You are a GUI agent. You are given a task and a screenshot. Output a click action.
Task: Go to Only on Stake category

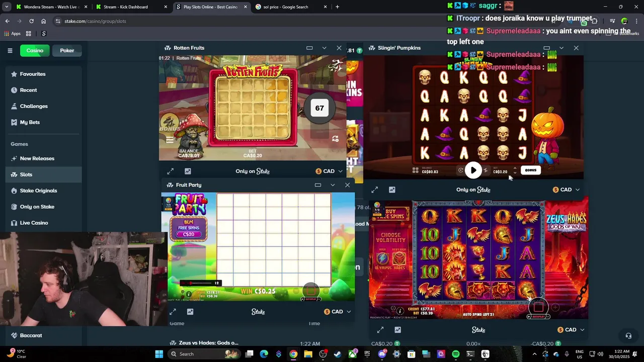(43, 207)
